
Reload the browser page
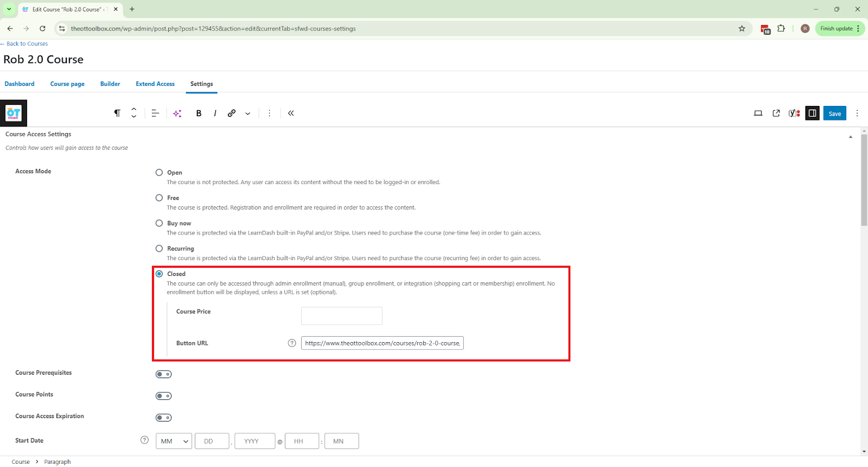tap(42, 28)
